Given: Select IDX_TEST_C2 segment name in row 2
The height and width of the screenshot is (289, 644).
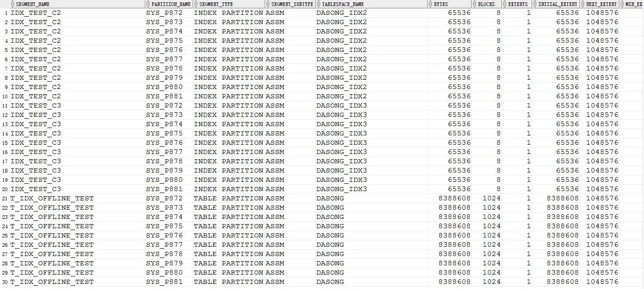Looking at the screenshot, I should (35, 22).
